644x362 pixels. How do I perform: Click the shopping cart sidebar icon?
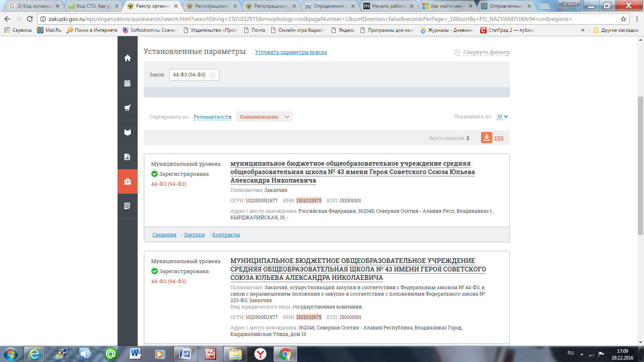(128, 108)
